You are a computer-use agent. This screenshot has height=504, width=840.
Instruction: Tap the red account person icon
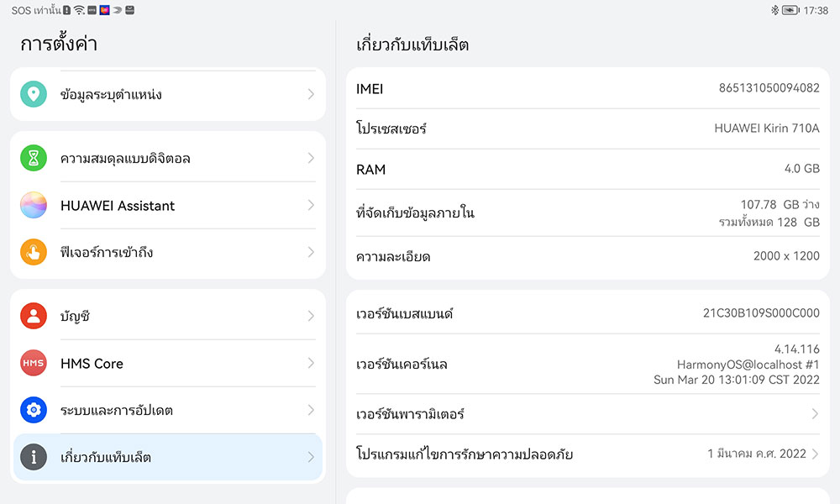(34, 316)
